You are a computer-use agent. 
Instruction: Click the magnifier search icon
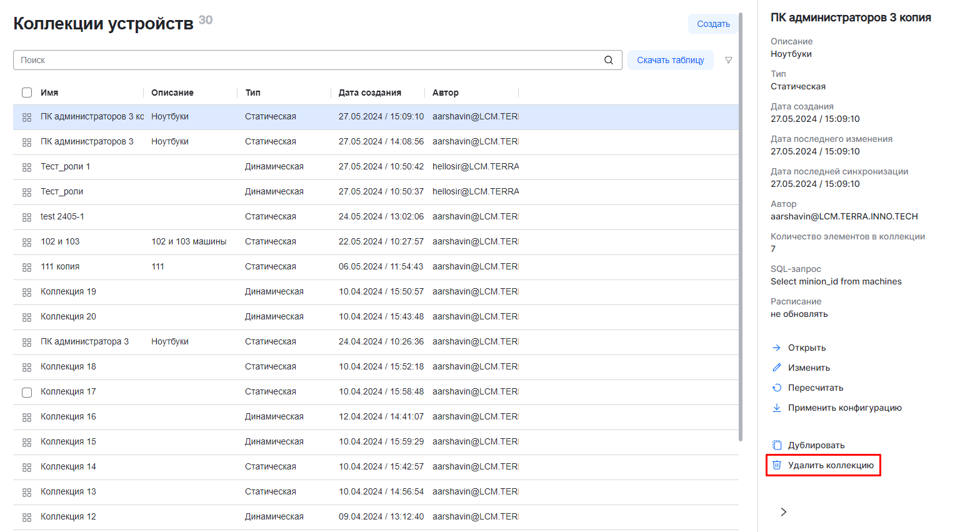[608, 60]
